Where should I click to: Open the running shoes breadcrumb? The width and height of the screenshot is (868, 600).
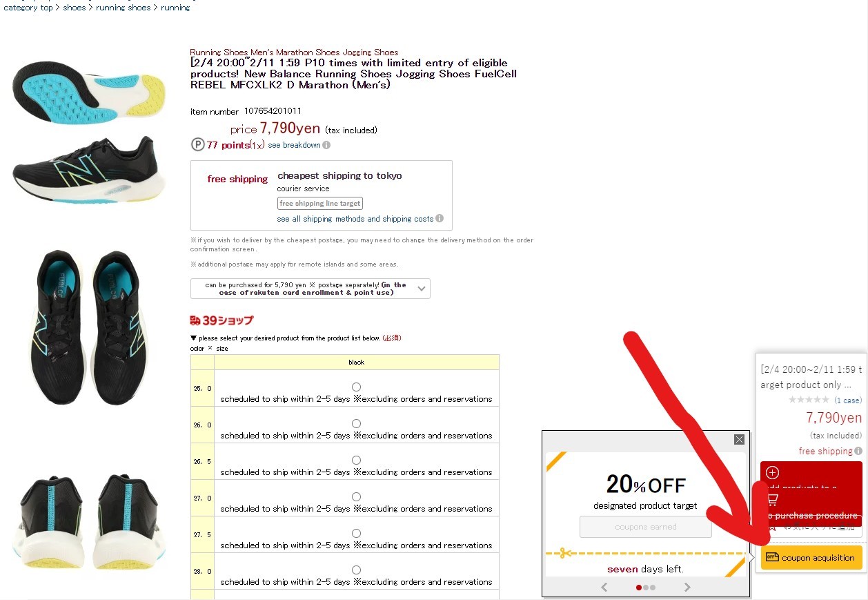[x=124, y=8]
